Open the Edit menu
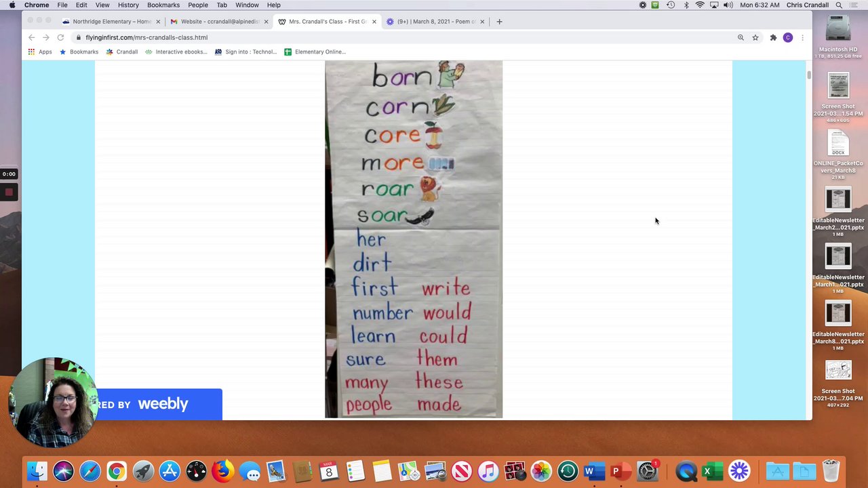 81,5
